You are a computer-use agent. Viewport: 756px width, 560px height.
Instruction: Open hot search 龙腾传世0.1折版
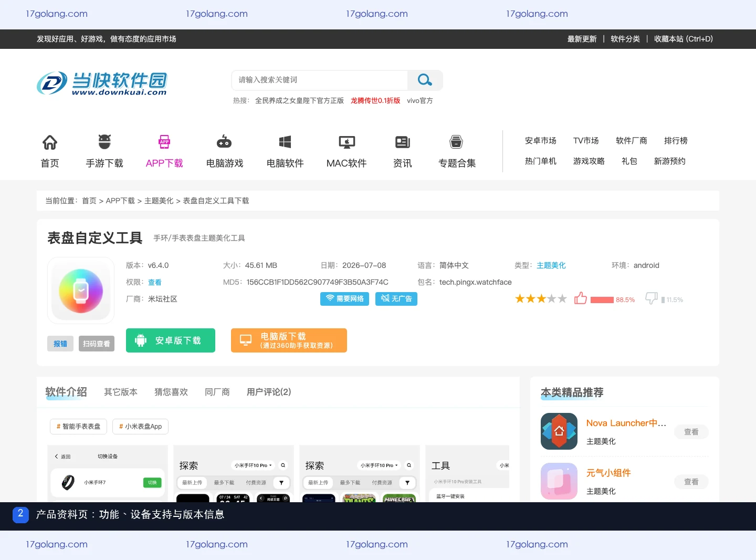375,100
